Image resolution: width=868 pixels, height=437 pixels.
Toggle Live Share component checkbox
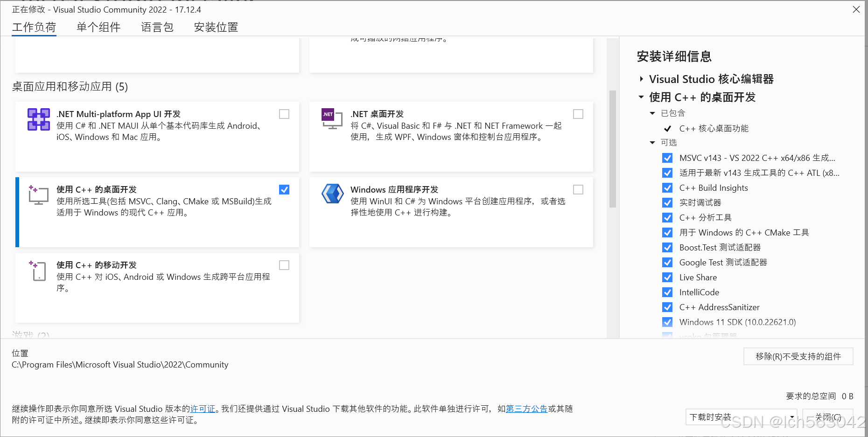pyautogui.click(x=668, y=277)
